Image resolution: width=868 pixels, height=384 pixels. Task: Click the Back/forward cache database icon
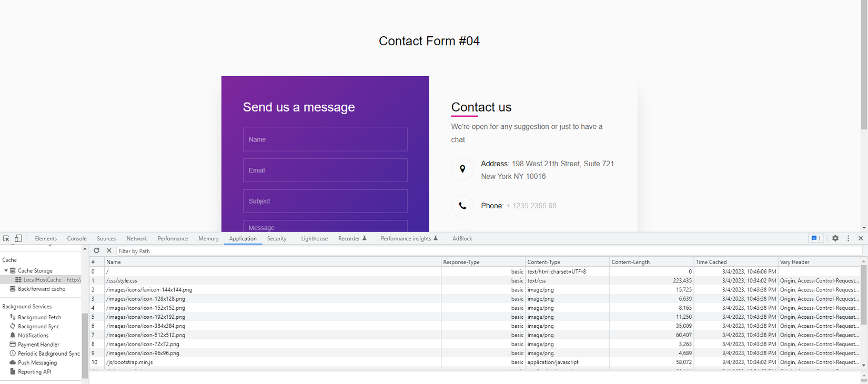(13, 289)
